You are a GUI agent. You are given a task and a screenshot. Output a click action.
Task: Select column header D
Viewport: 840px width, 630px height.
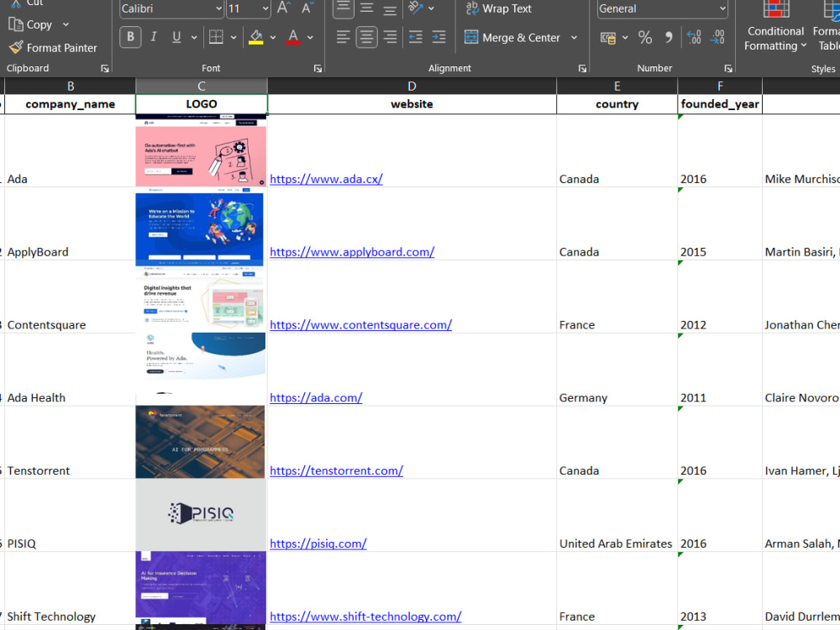[x=412, y=86]
